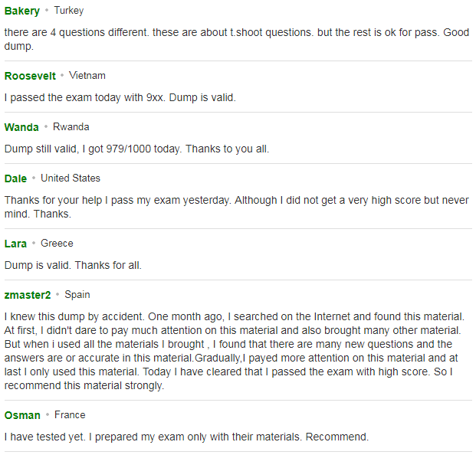
Task: Select the Greece country label
Action: 57,244
